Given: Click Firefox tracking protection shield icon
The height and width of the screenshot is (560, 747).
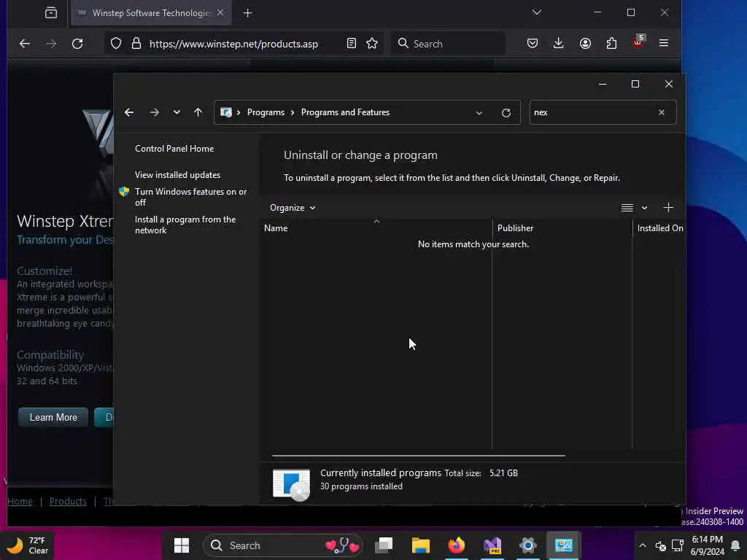Looking at the screenshot, I should 116,44.
